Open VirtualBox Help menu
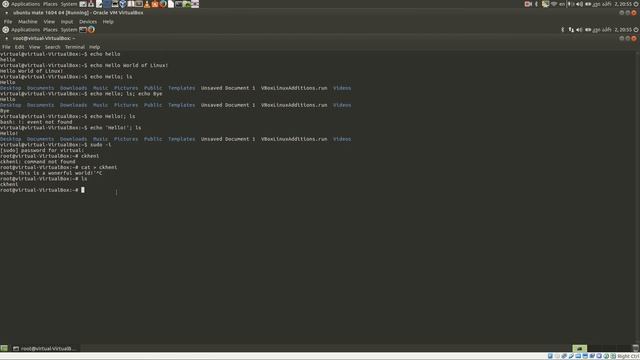The height and width of the screenshot is (360, 640). point(108,22)
